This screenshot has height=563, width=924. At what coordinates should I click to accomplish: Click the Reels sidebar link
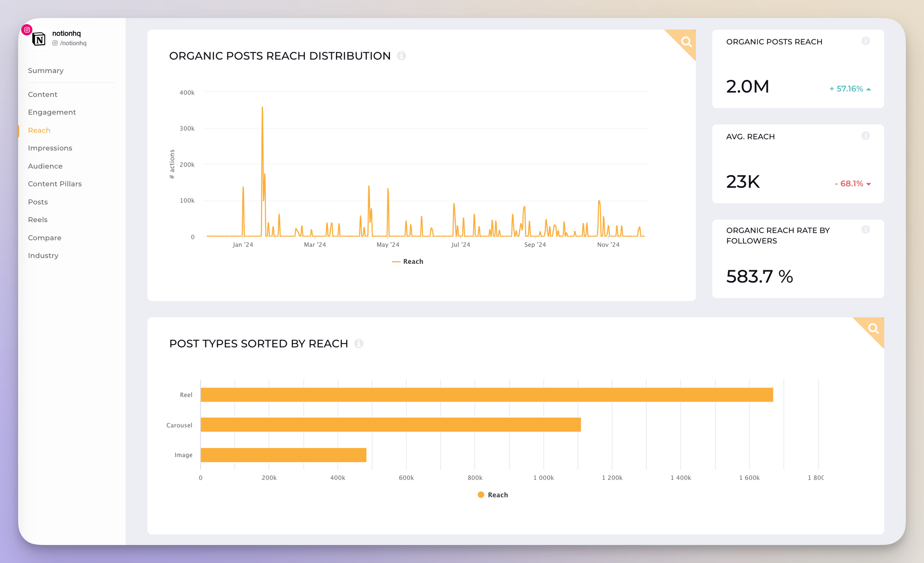pyautogui.click(x=36, y=219)
